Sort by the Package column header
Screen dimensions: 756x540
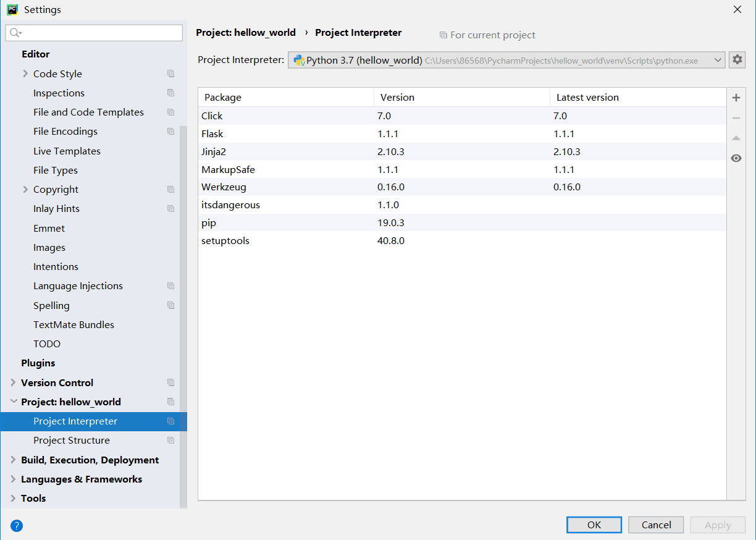click(x=286, y=97)
